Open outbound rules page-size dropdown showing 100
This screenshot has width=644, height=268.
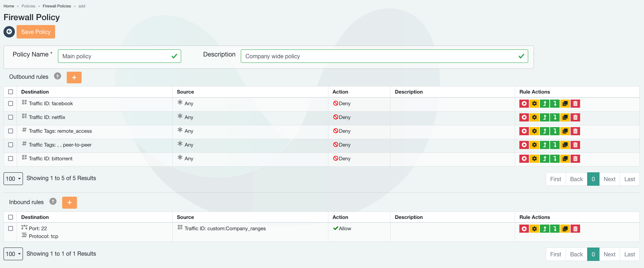pyautogui.click(x=13, y=179)
